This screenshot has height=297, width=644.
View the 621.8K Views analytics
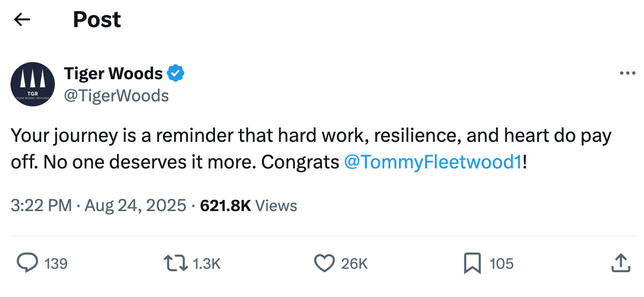coord(248,206)
